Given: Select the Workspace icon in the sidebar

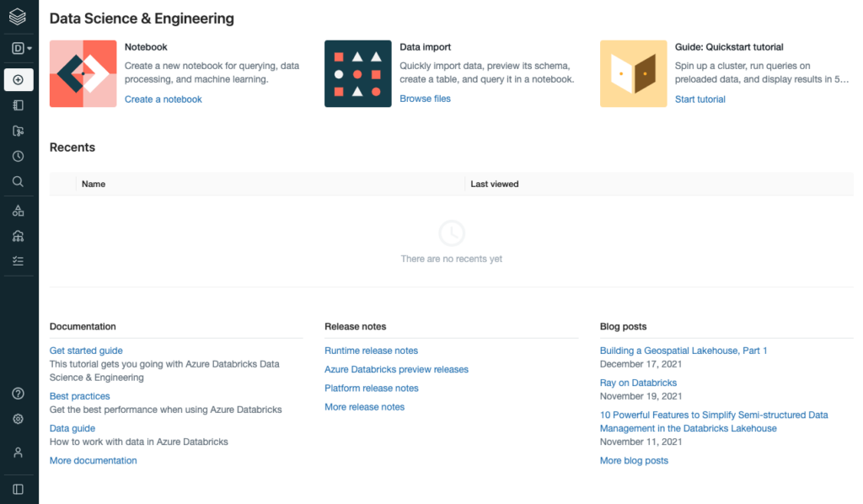Looking at the screenshot, I should [x=18, y=105].
